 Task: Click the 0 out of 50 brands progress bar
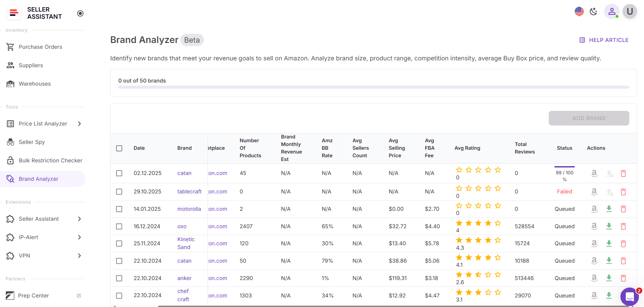pos(374,87)
